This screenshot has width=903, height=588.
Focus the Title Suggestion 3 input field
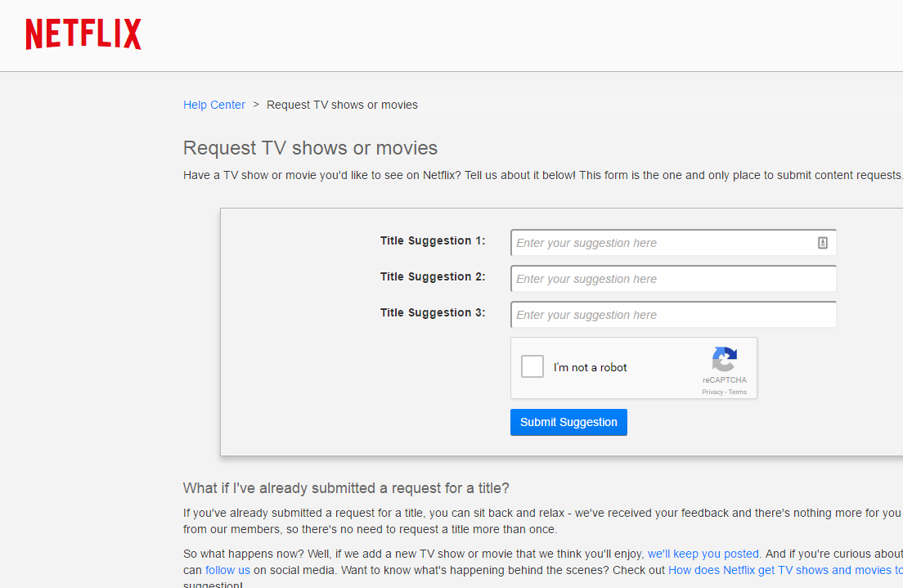[673, 315]
